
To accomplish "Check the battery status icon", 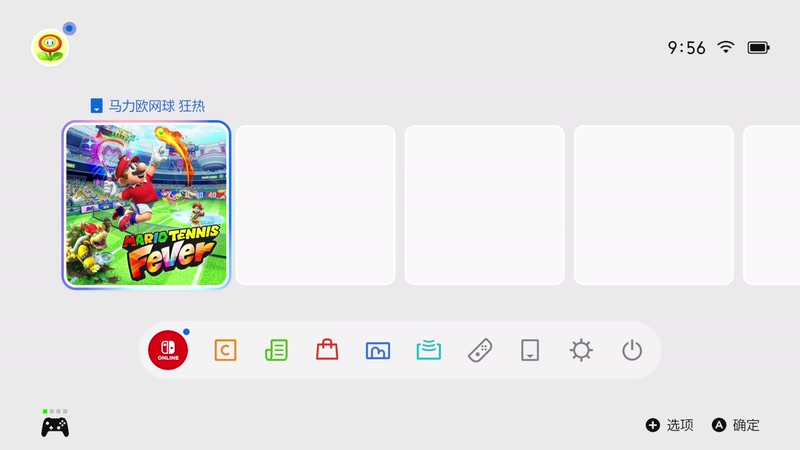I will [758, 47].
